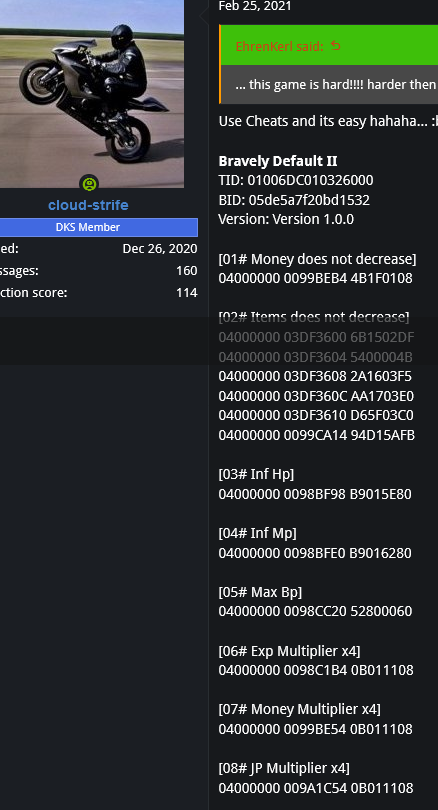Screen dimensions: 438x810
Task: Click the TID 01006DC010326000 line
Action: [x=296, y=180]
